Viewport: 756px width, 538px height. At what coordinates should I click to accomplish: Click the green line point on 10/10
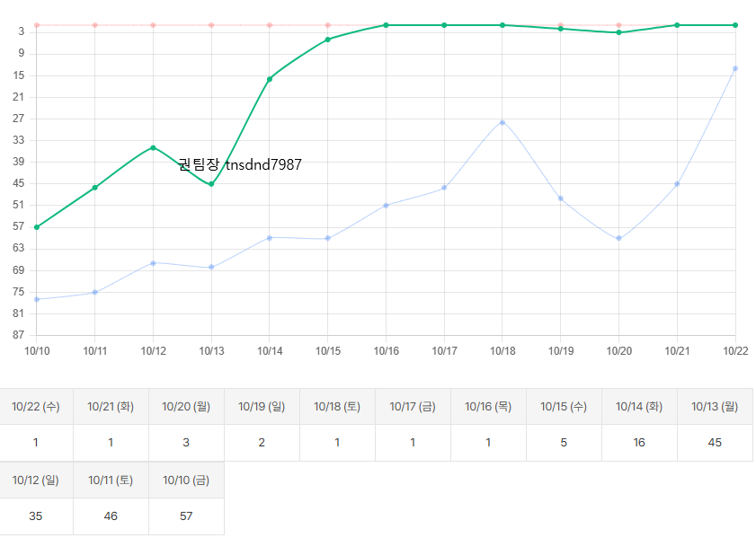coord(37,227)
